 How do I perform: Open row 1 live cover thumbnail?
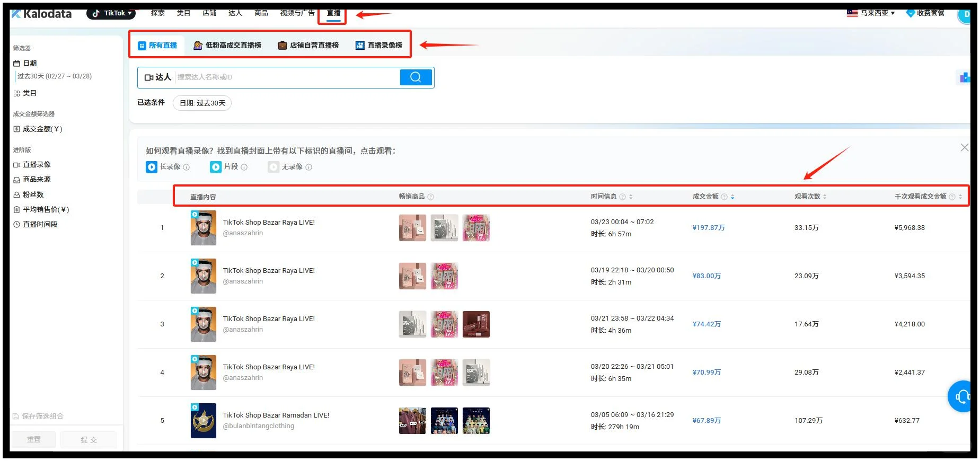coord(204,228)
